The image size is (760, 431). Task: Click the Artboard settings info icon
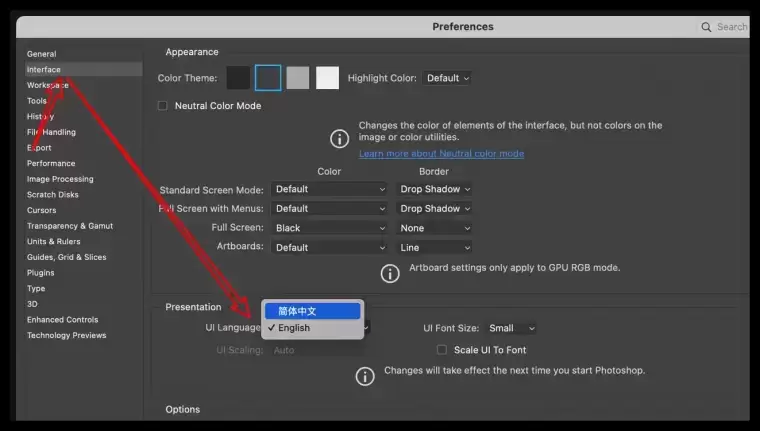tap(390, 273)
